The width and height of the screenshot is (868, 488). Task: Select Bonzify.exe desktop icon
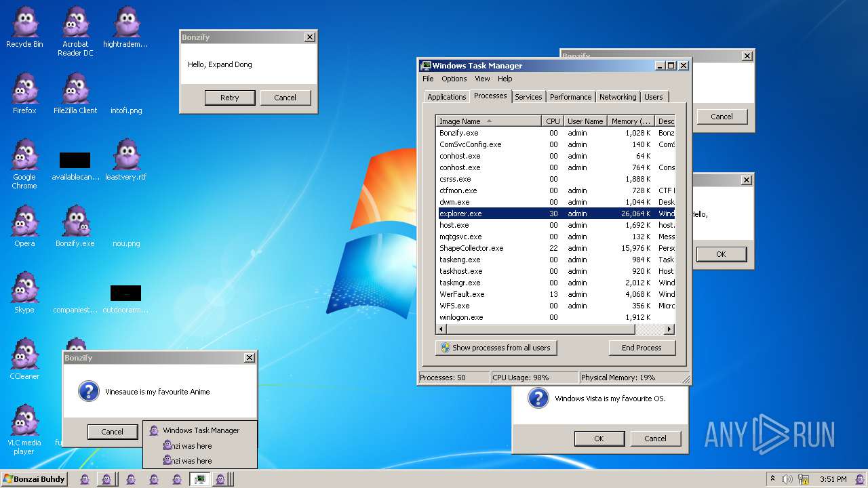[x=75, y=226]
